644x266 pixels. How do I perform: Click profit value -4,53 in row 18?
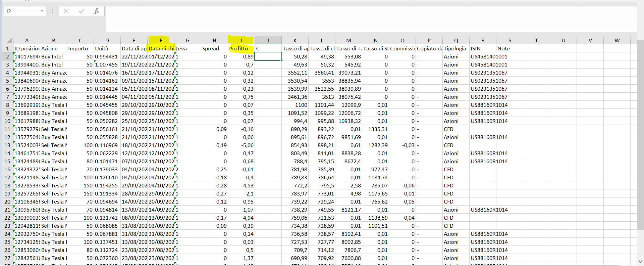click(241, 185)
